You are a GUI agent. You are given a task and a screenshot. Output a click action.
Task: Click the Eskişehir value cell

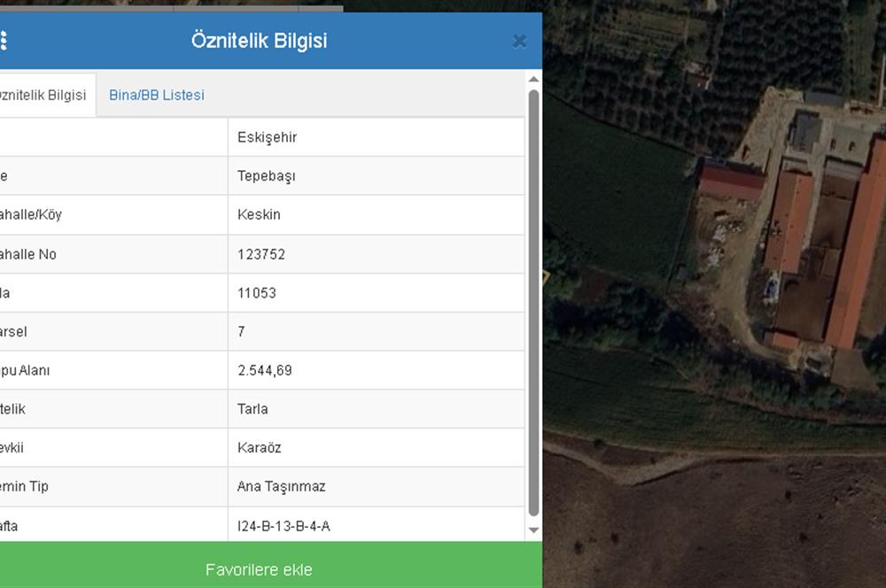click(x=267, y=137)
